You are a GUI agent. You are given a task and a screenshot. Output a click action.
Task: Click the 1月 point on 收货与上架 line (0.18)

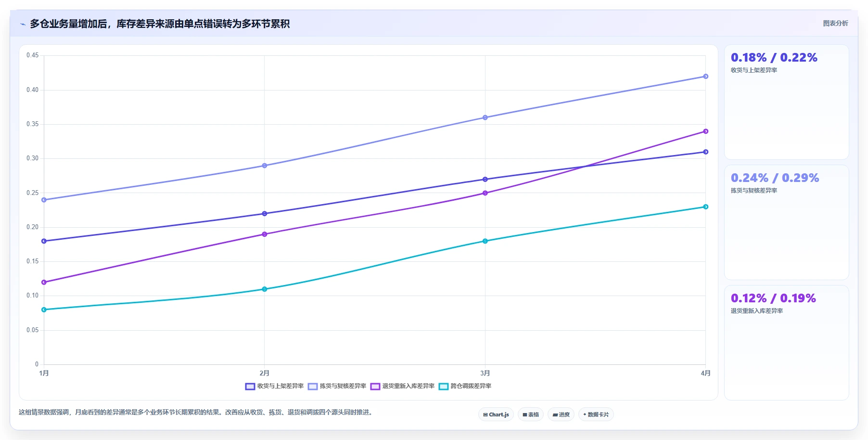44,241
